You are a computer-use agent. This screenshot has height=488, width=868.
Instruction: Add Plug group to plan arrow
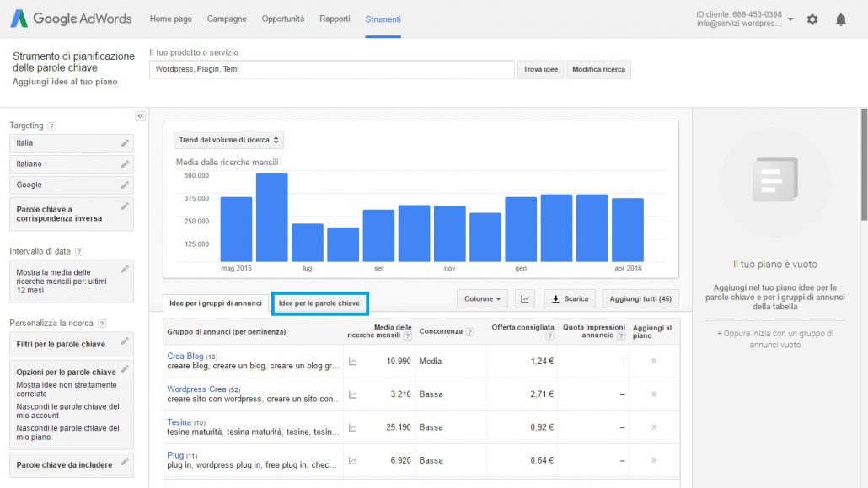(654, 460)
